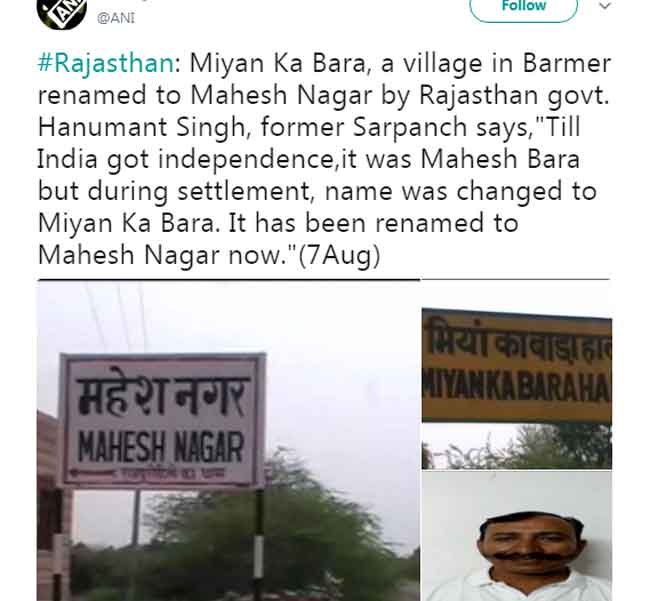The height and width of the screenshot is (601, 650).
Task: Open the photo of the mustached man
Action: (x=517, y=536)
